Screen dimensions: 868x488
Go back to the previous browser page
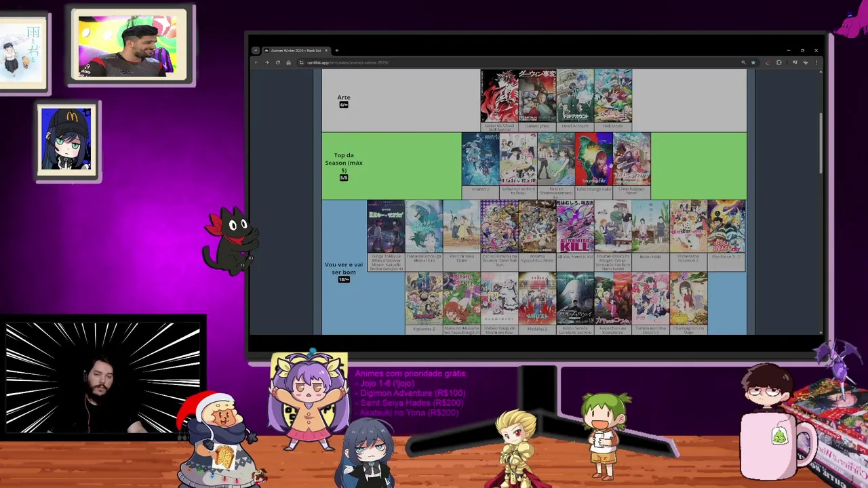tap(256, 62)
